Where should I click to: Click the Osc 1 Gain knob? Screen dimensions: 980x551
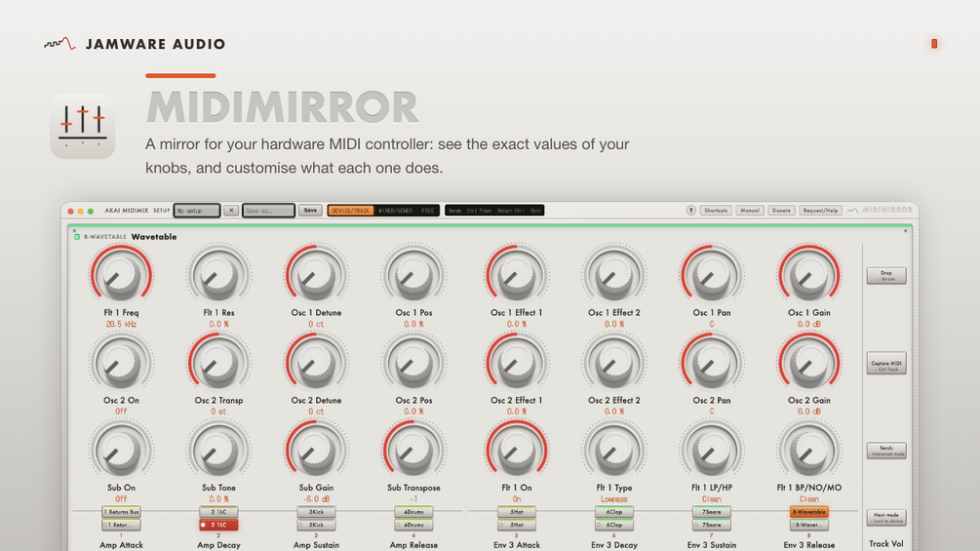point(808,275)
